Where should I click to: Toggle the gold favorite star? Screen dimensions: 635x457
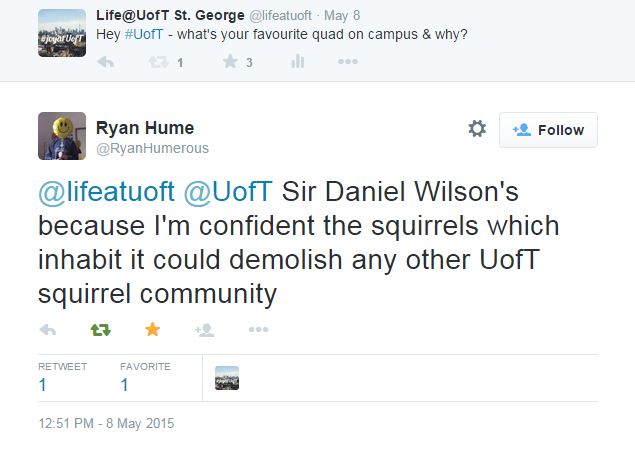click(x=152, y=329)
